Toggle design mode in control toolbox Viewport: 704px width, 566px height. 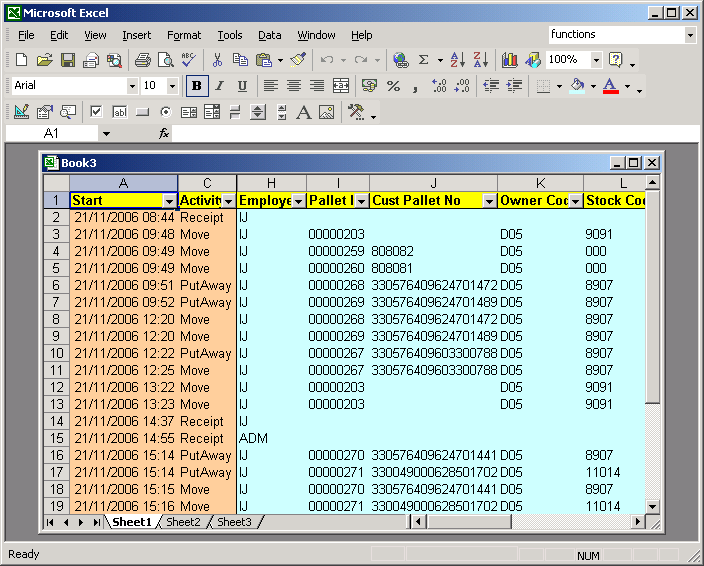click(21, 112)
